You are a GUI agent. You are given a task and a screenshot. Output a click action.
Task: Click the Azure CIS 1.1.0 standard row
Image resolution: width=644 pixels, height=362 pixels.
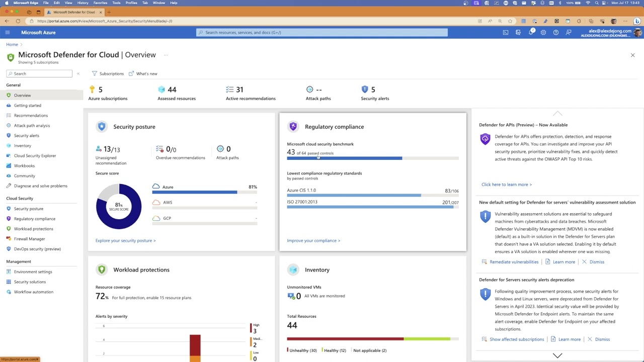coord(373,192)
